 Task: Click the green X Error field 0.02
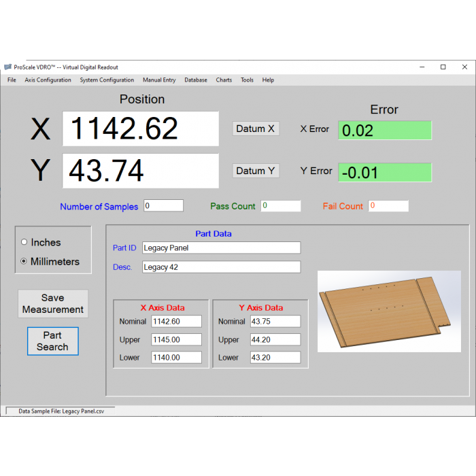[x=385, y=131]
